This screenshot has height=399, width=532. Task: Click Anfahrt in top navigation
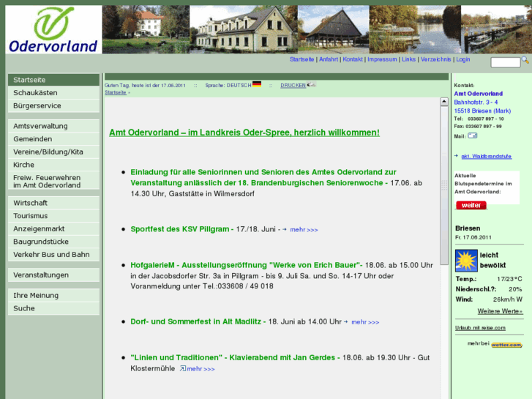329,59
